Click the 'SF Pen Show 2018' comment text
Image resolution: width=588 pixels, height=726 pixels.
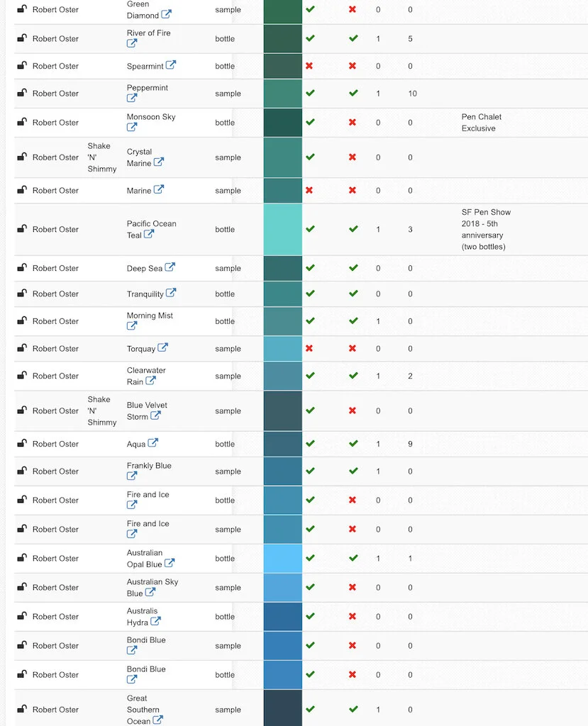(x=486, y=229)
